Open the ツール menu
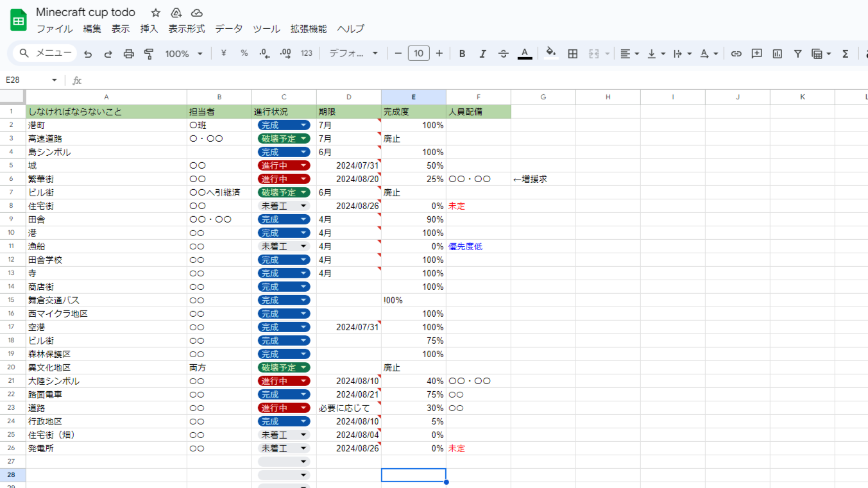 click(266, 29)
